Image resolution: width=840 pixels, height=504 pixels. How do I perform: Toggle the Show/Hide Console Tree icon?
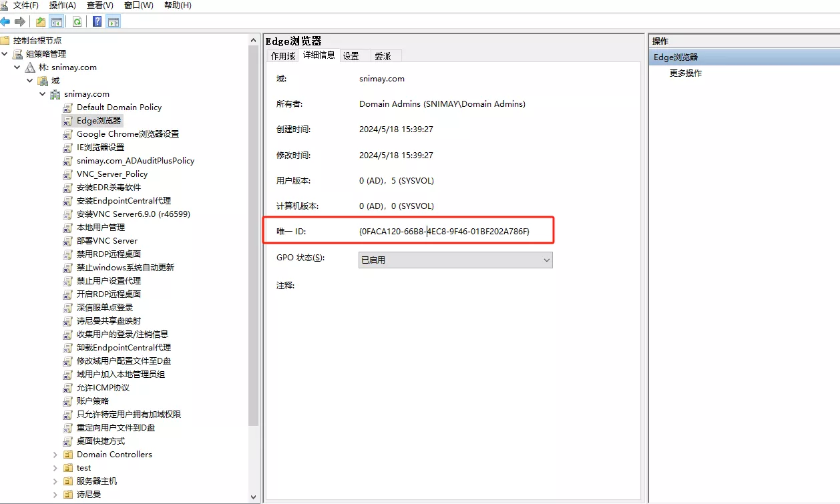pyautogui.click(x=57, y=21)
